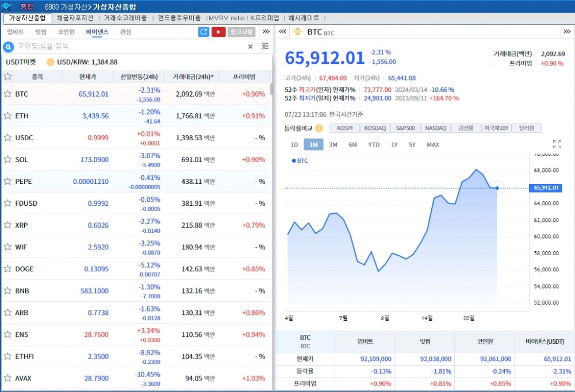Compare against KOSDAQ index

pos(375,128)
